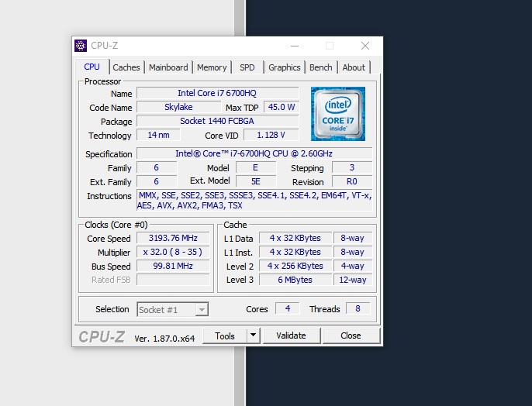The width and height of the screenshot is (532, 406).
Task: Click the version text Ver. 1.87.0.x64
Action: click(x=164, y=339)
